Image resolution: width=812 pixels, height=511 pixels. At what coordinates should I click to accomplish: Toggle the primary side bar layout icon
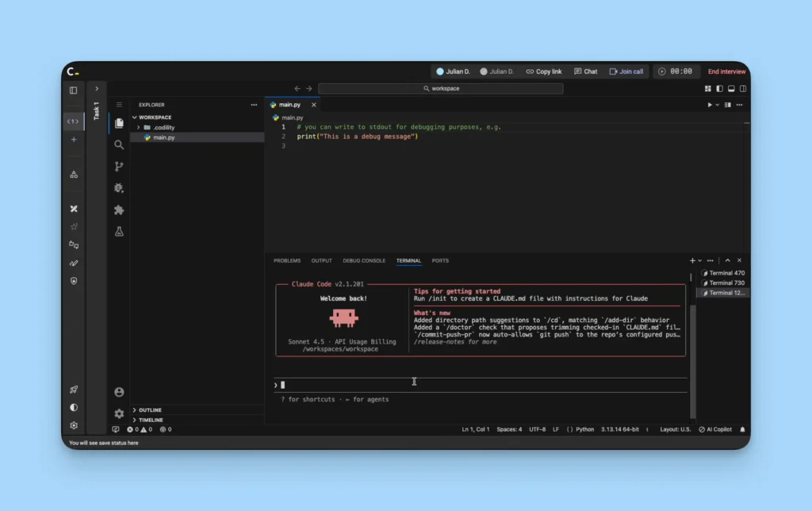coord(720,89)
